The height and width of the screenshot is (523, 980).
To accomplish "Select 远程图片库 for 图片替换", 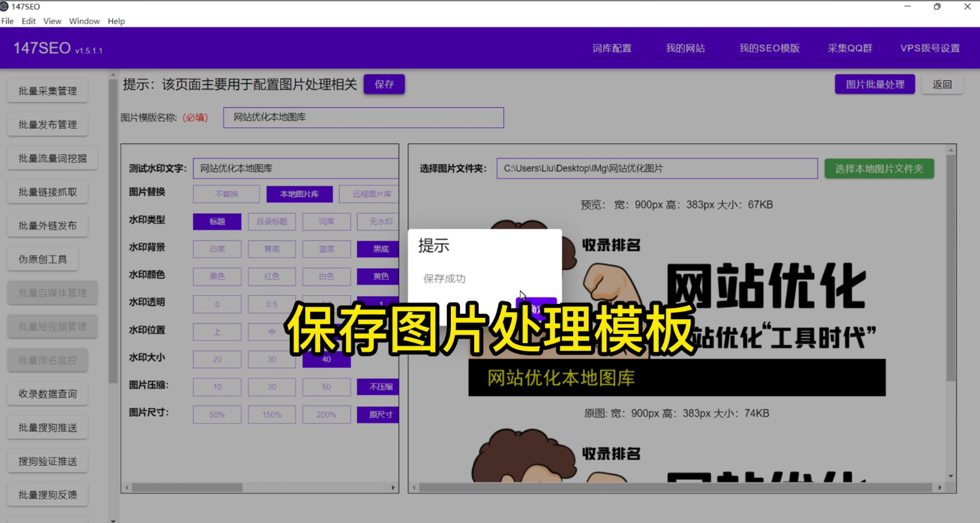I will (x=369, y=194).
